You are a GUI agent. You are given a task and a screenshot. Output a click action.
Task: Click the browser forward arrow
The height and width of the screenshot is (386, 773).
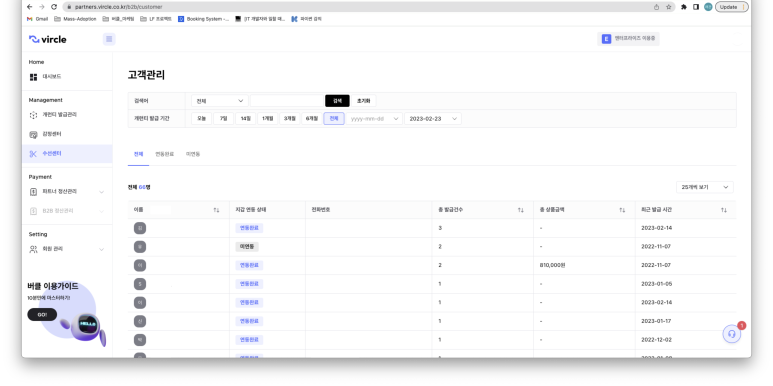[x=41, y=7]
